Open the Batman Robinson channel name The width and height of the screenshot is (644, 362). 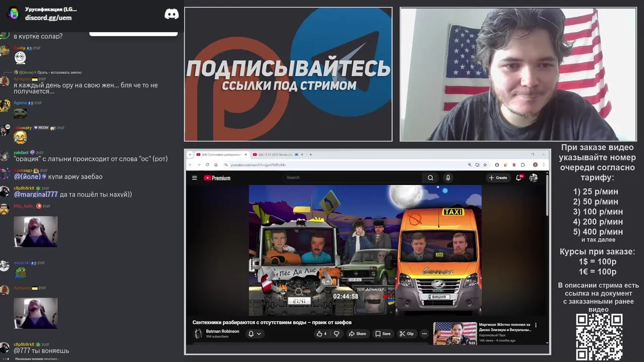[222, 331]
